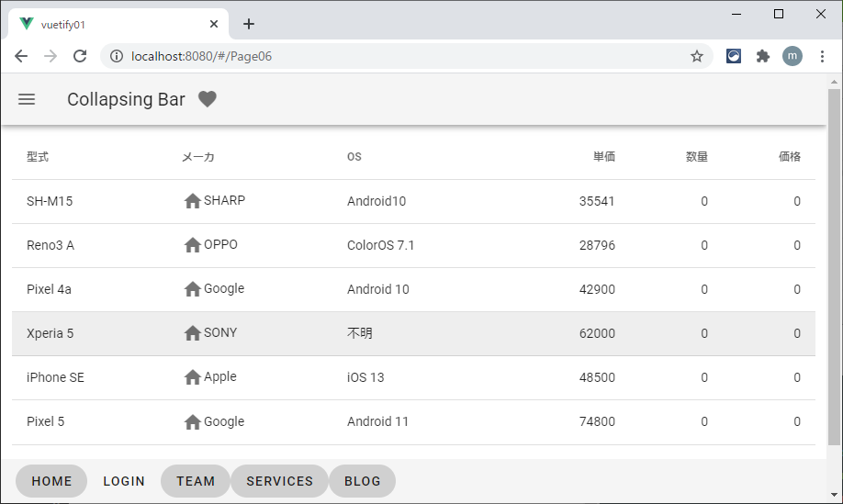The image size is (843, 504).
Task: Click the ColorOS 7.1 cell
Action: [x=381, y=245]
